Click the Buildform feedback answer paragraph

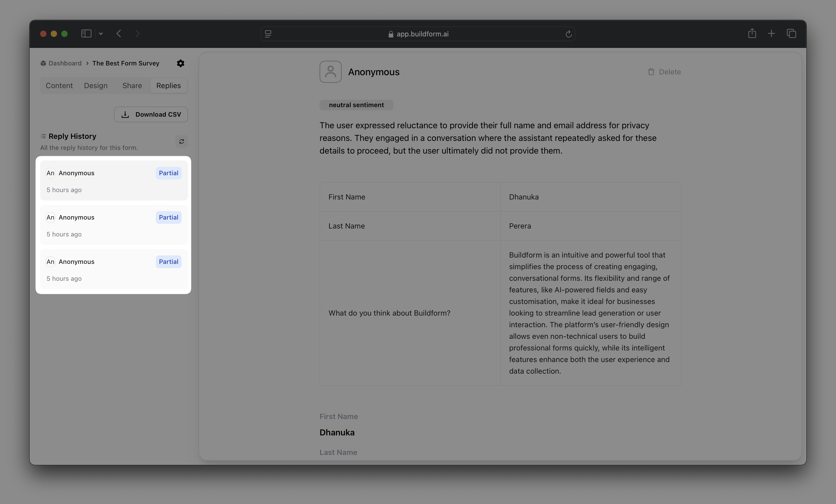coord(590,313)
